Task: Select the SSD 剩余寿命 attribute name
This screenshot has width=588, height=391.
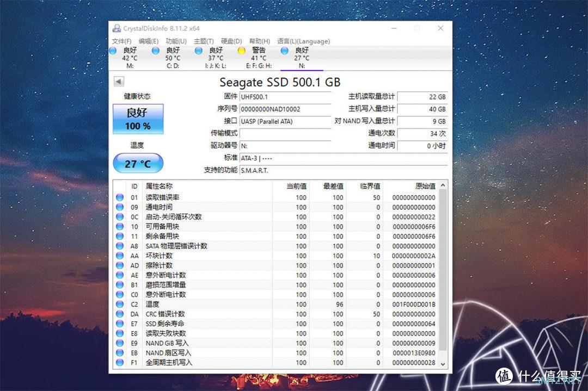Action: (165, 324)
